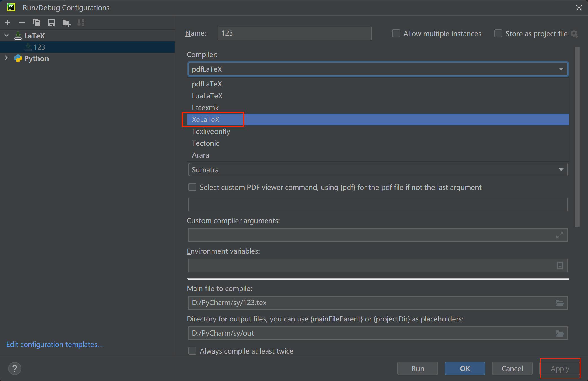Open folder browser for output directory
The width and height of the screenshot is (588, 381).
coord(560,333)
